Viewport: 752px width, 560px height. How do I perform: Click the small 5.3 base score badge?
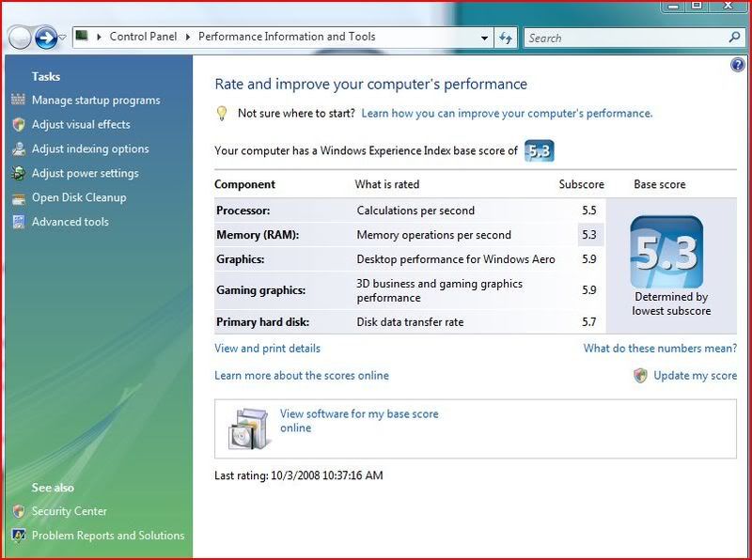[539, 151]
